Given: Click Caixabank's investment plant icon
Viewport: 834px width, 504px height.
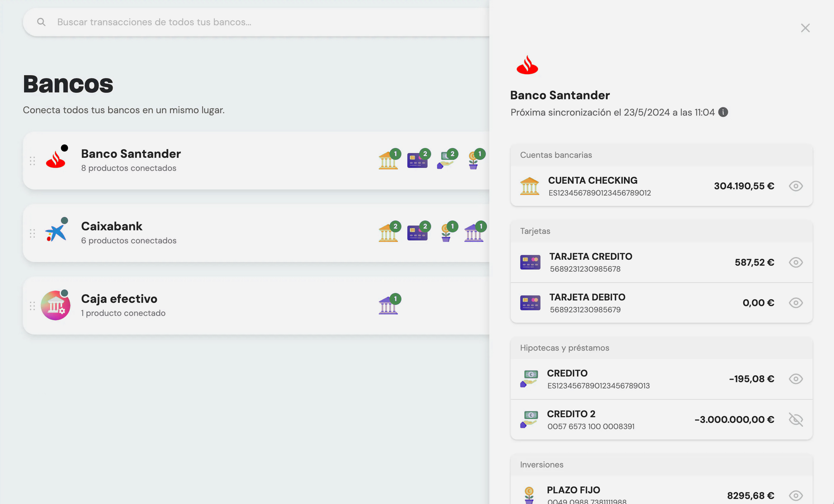Looking at the screenshot, I should (x=446, y=233).
